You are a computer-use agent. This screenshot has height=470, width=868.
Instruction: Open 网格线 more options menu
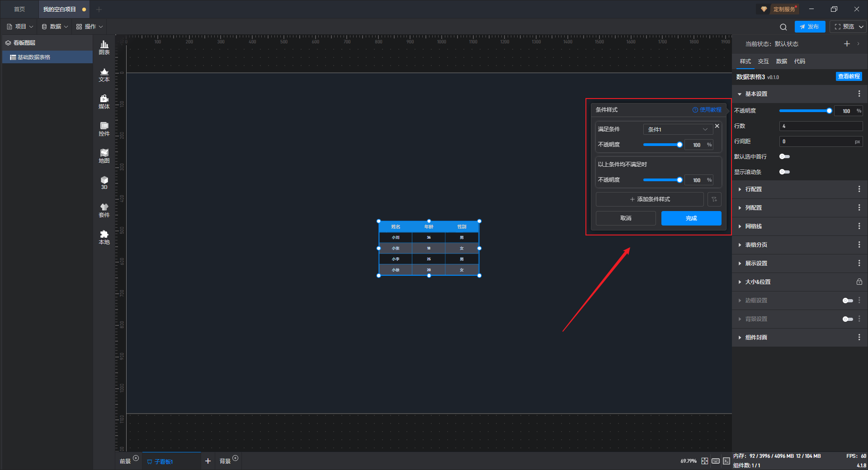click(859, 226)
